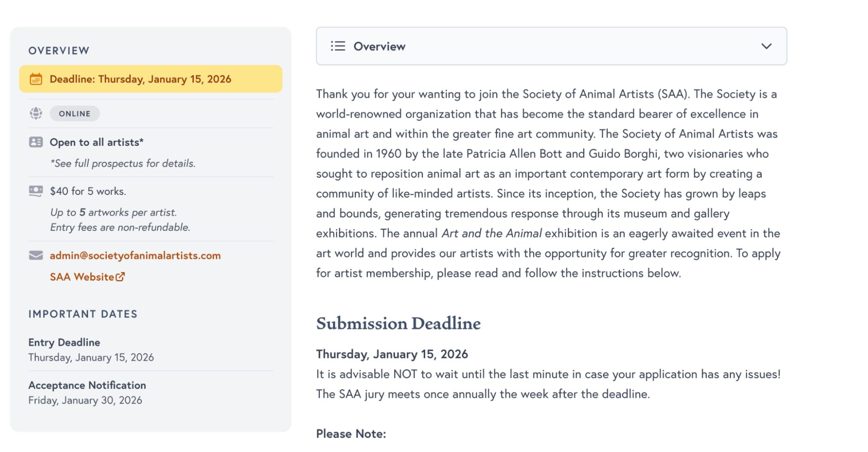
Task: Click the money bill fee icon
Action: click(x=36, y=191)
